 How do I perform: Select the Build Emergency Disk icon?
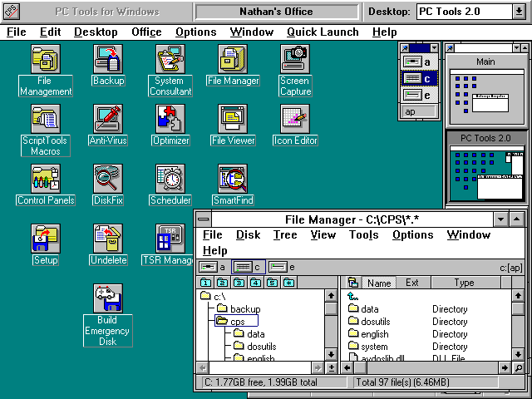(x=108, y=298)
